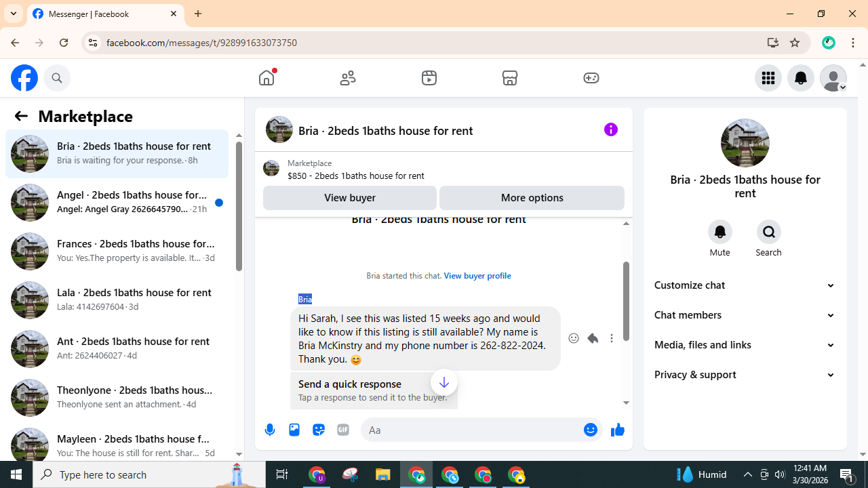The height and width of the screenshot is (488, 868).
Task: Open the Facebook menu grid icon
Action: [x=768, y=78]
